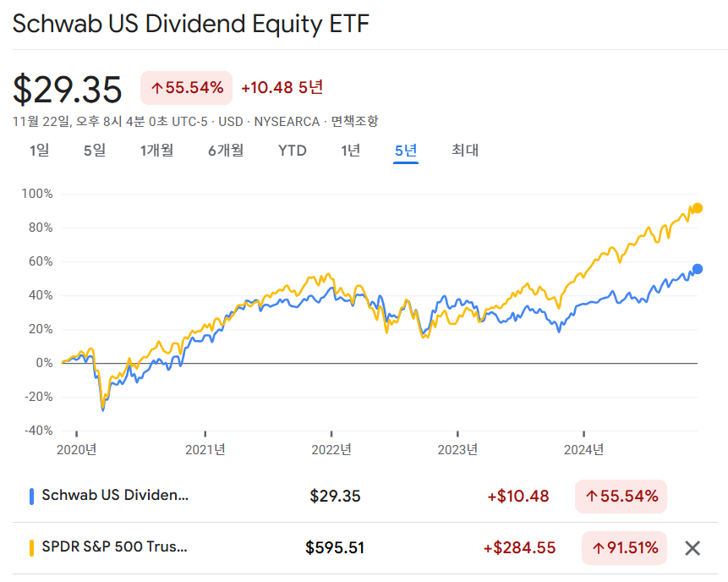Switch to the 6개월 range tab
The image size is (728, 582).
[x=226, y=151]
